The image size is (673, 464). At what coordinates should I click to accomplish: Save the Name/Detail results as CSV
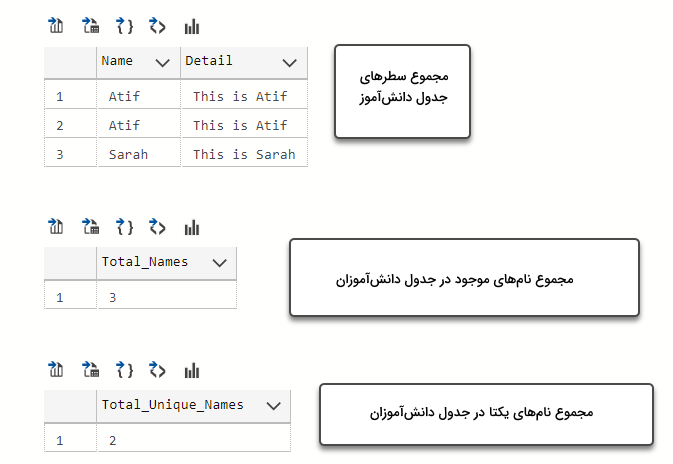[57, 26]
